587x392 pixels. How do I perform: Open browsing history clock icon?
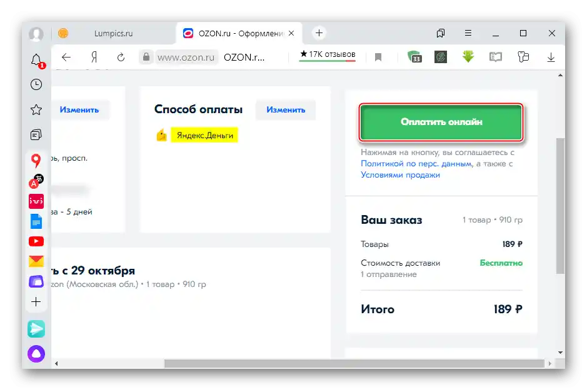[36, 84]
